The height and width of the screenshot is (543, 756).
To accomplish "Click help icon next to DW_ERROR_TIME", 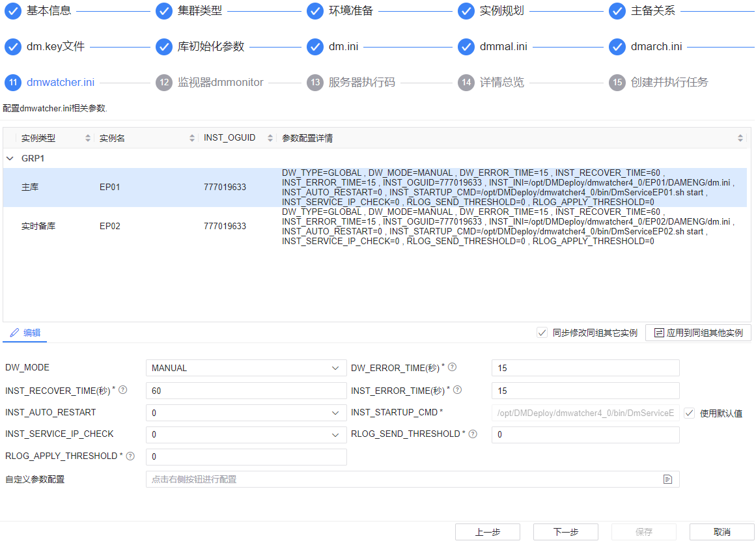I will click(453, 367).
